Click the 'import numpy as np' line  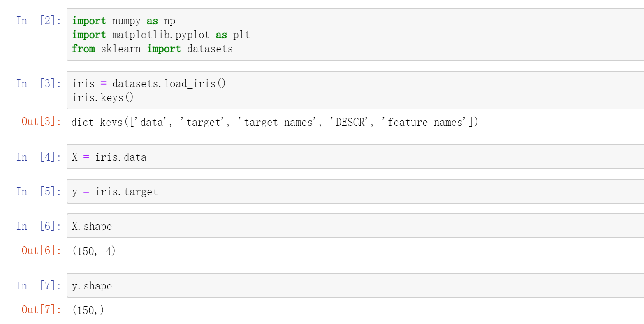124,21
